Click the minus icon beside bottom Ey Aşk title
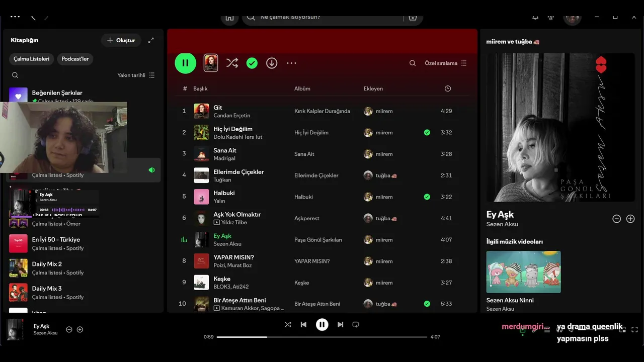This screenshot has height=362, width=644. tap(69, 330)
